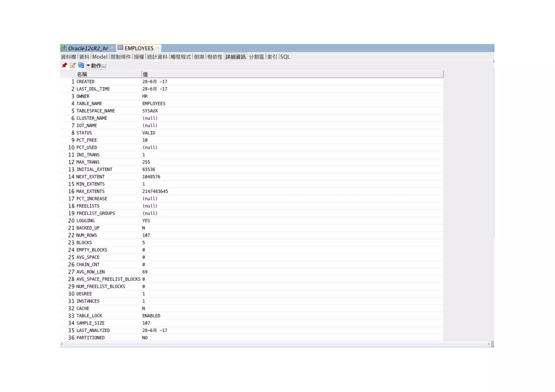Image resolution: width=555 pixels, height=392 pixels.
Task: Select the PCT_INCREASE row name
Action: click(x=92, y=199)
